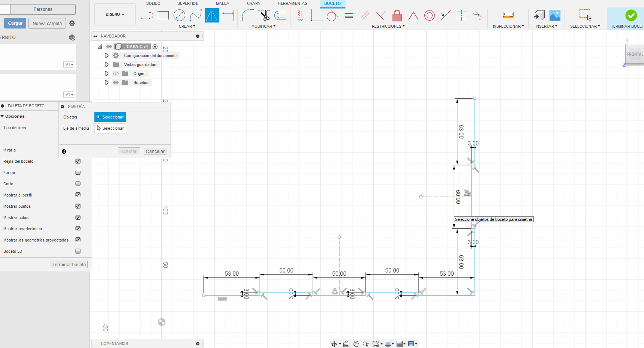
Task: Expand the Vistas guardadas tree node
Action: [x=106, y=64]
